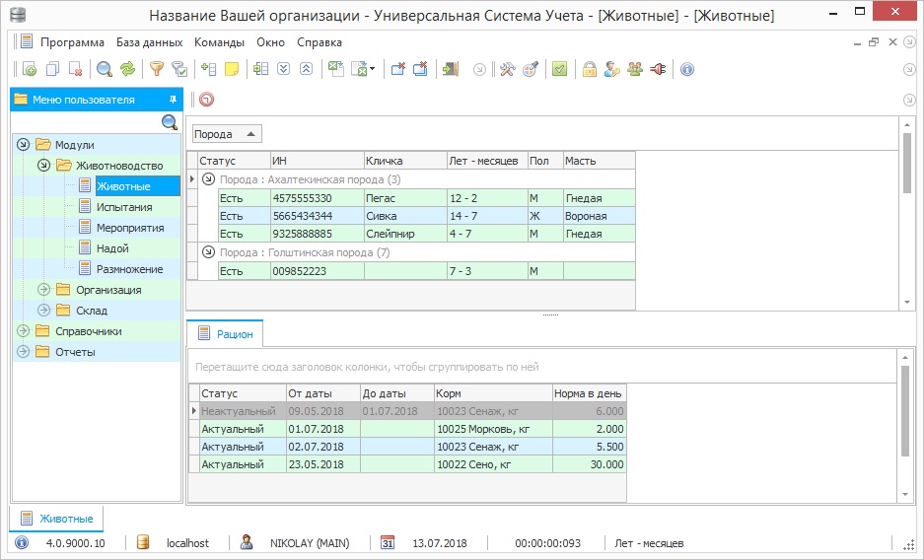Click the plug connection icon
924x560 pixels.
click(x=658, y=69)
